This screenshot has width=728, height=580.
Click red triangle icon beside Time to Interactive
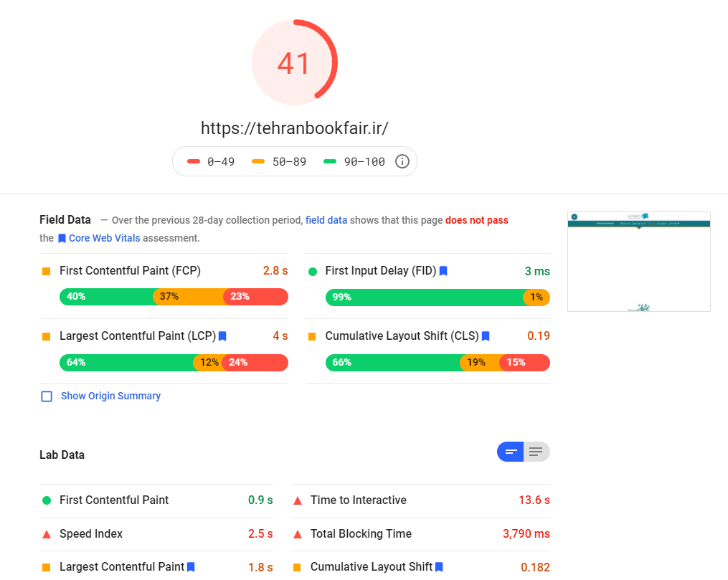[x=298, y=500]
